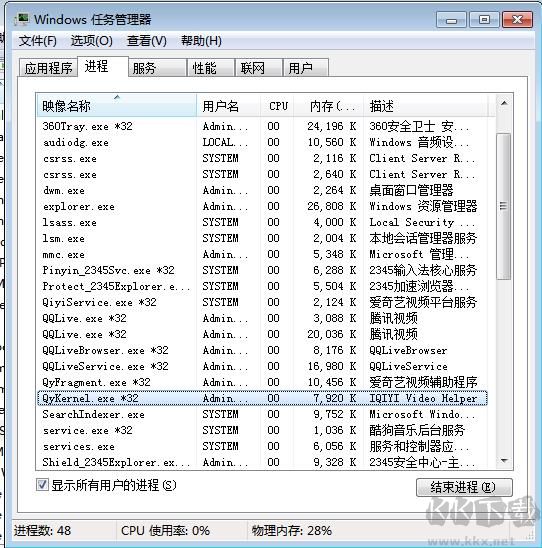Screen dimensions: 542x548
Task: Click the 桌面窗口管理器 description cell
Action: 411,190
